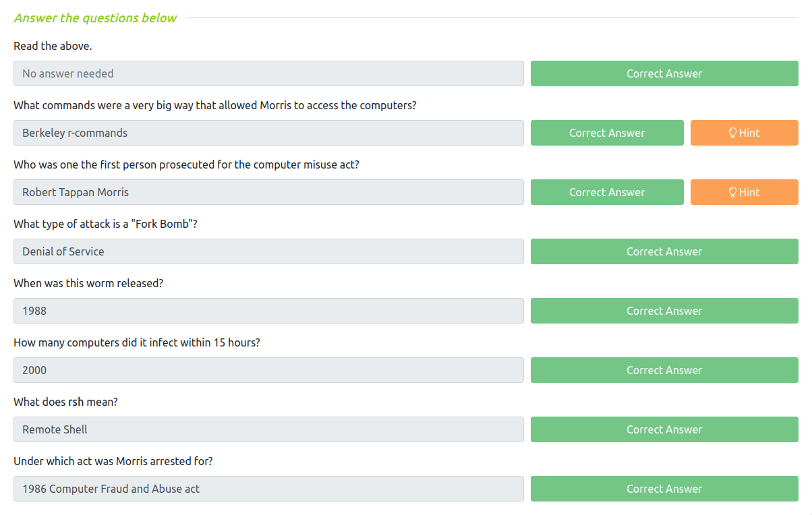Image resolution: width=812 pixels, height=515 pixels.
Task: Click Correct Answer button beside the 1988 answer
Action: (x=664, y=311)
